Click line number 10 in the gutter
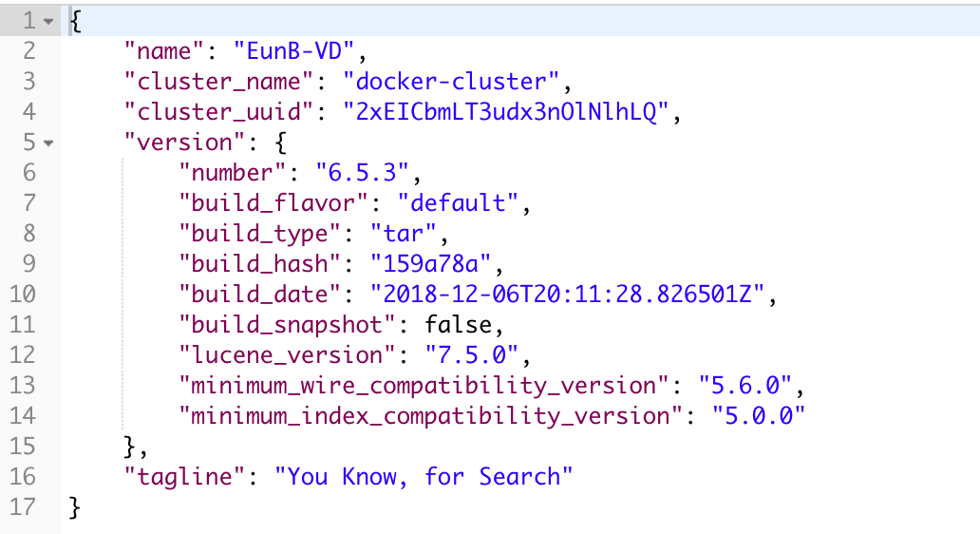 pos(22,294)
